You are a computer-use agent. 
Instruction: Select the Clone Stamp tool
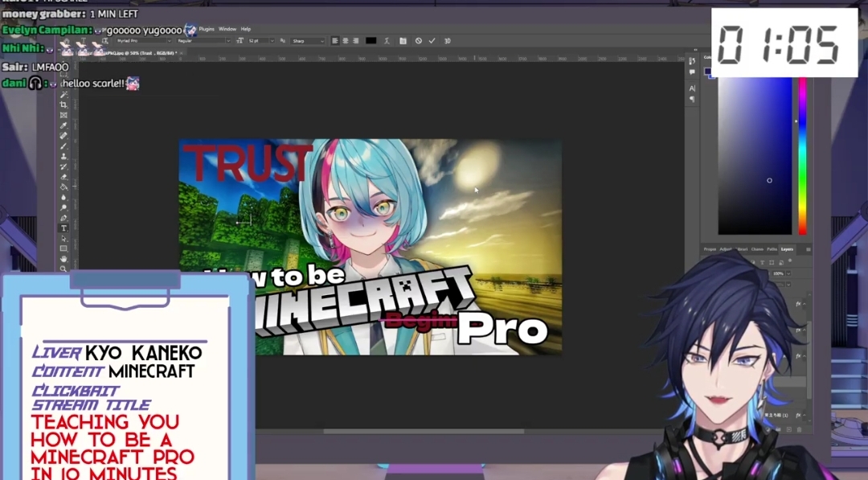click(x=63, y=156)
